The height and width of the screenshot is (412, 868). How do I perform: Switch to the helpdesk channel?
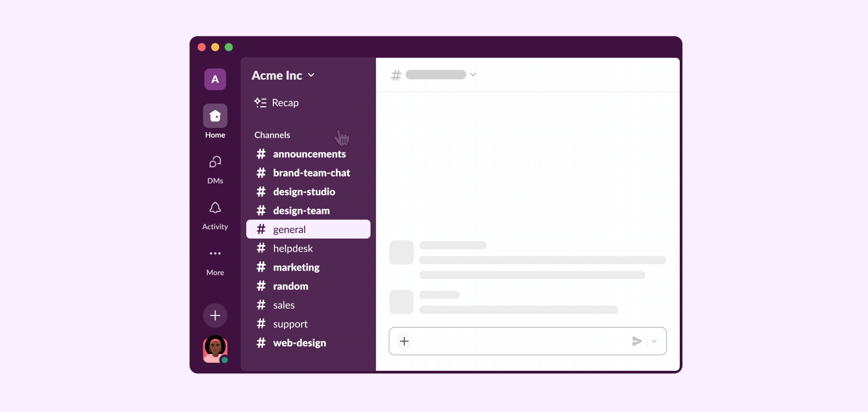tap(292, 248)
